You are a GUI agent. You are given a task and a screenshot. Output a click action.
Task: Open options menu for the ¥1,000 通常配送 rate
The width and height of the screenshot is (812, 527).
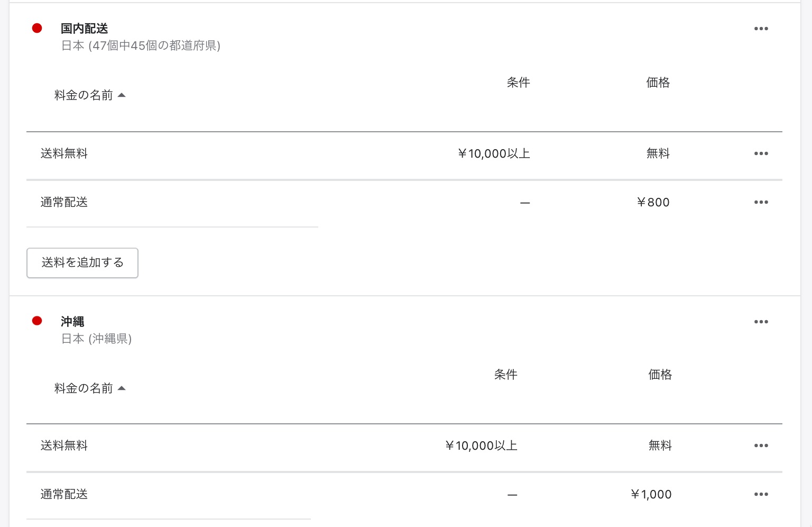[761, 494]
